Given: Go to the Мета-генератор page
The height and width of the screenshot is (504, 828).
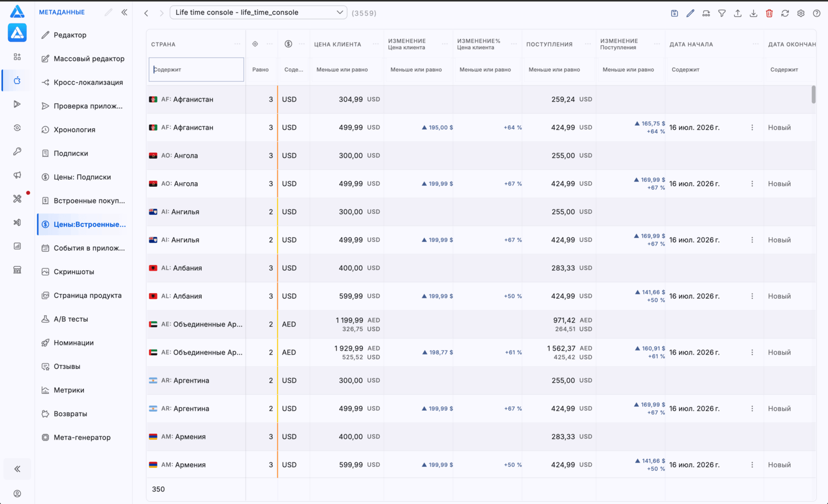Looking at the screenshot, I should point(82,437).
